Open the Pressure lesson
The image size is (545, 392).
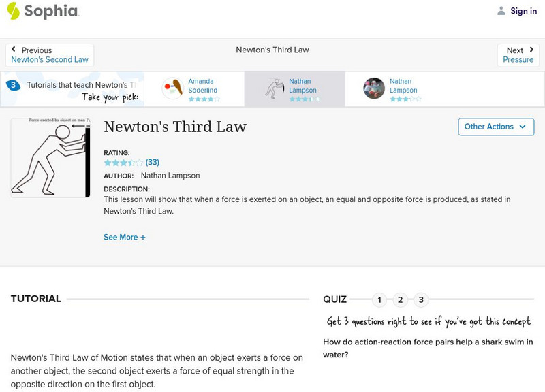(x=518, y=59)
